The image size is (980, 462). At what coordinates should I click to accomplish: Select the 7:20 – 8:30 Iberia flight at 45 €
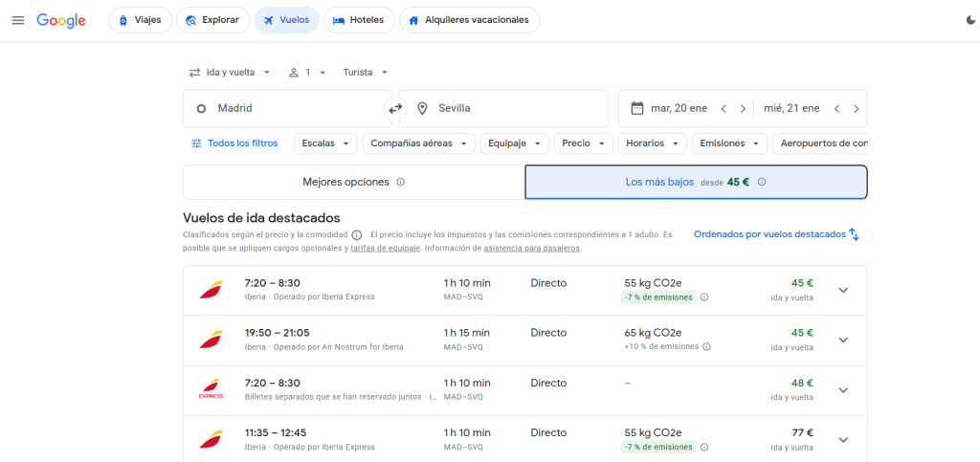point(525,291)
